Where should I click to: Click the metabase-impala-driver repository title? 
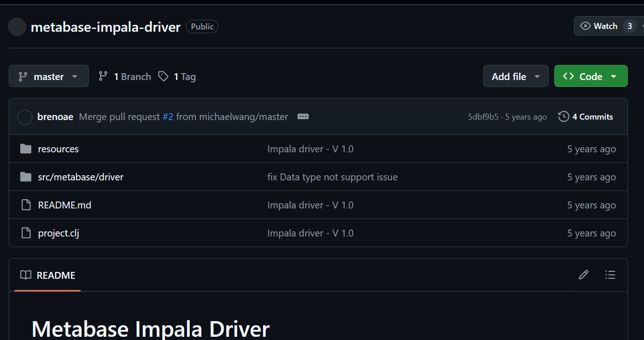tap(105, 27)
